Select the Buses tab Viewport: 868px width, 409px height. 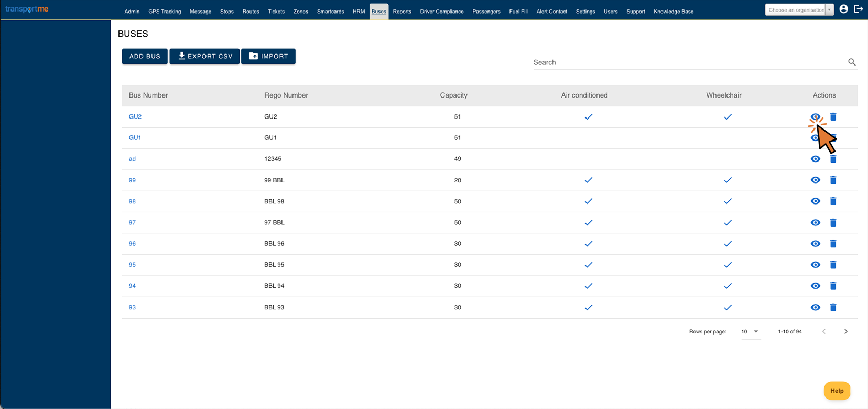(x=378, y=12)
